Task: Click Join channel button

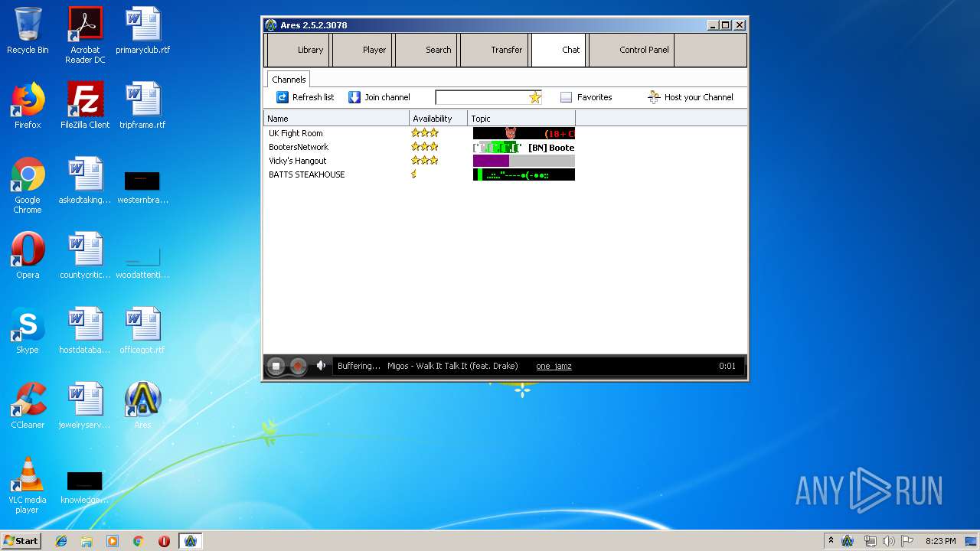Action: pos(379,97)
